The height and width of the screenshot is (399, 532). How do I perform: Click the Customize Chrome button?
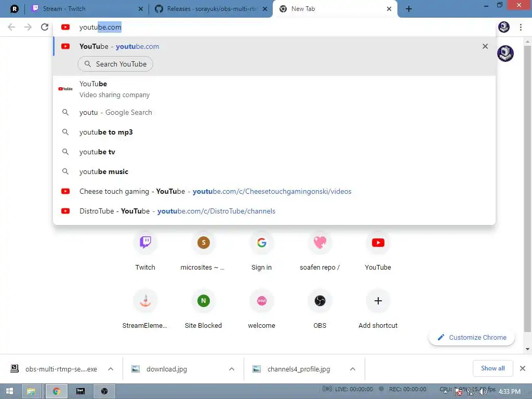click(x=472, y=337)
